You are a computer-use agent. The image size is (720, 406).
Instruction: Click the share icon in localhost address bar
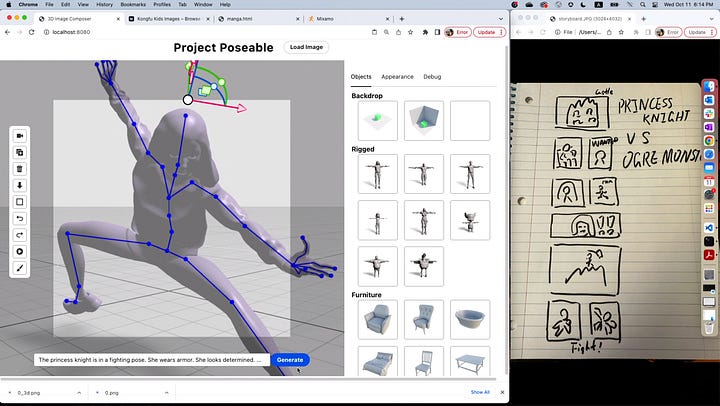click(398, 32)
